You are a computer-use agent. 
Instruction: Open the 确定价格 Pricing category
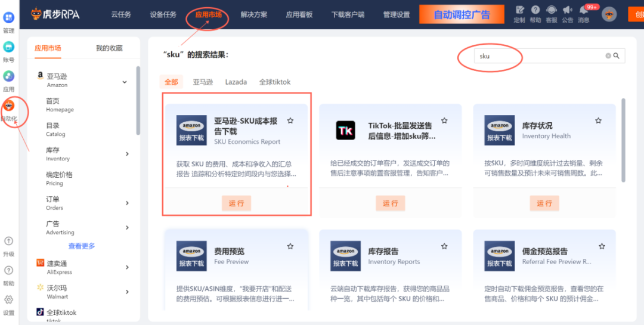tap(59, 178)
